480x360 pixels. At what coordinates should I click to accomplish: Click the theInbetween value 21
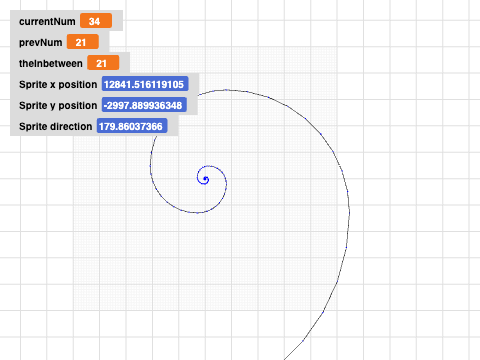tap(103, 63)
